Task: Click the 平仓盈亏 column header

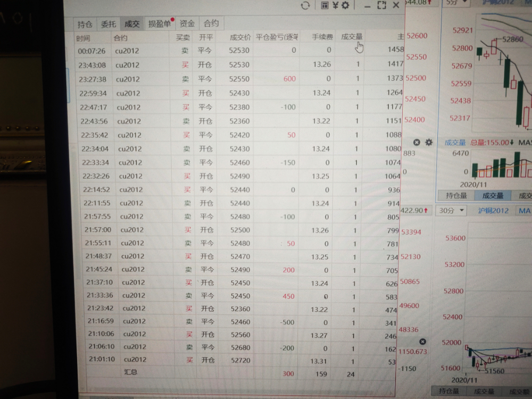Action: pos(277,37)
